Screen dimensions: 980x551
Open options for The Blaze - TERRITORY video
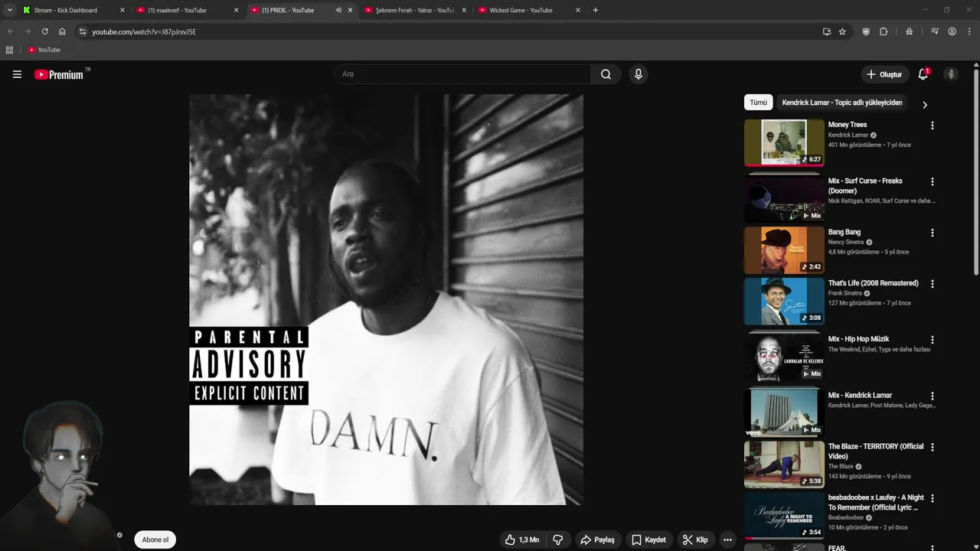coord(932,447)
